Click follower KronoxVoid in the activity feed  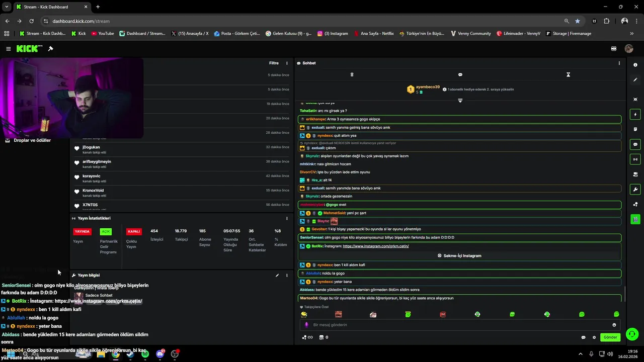point(93,191)
